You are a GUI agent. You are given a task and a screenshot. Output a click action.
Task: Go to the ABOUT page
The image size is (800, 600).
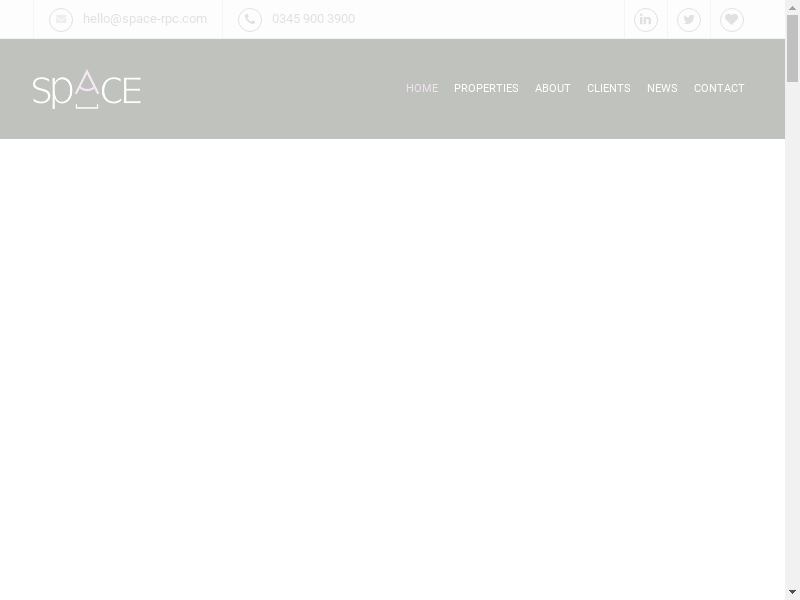coord(552,89)
